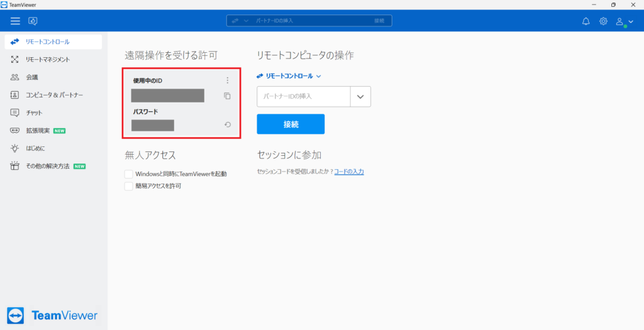Copy the ID with the copy icon
This screenshot has height=330, width=644.
[x=227, y=96]
